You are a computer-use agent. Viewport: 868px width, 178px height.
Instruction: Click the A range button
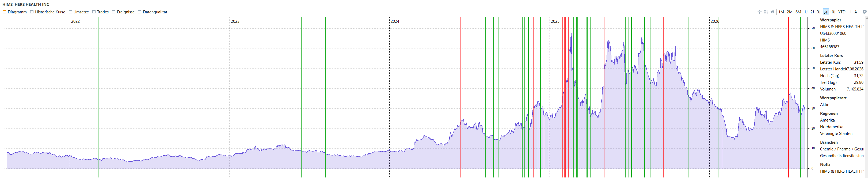tap(855, 12)
